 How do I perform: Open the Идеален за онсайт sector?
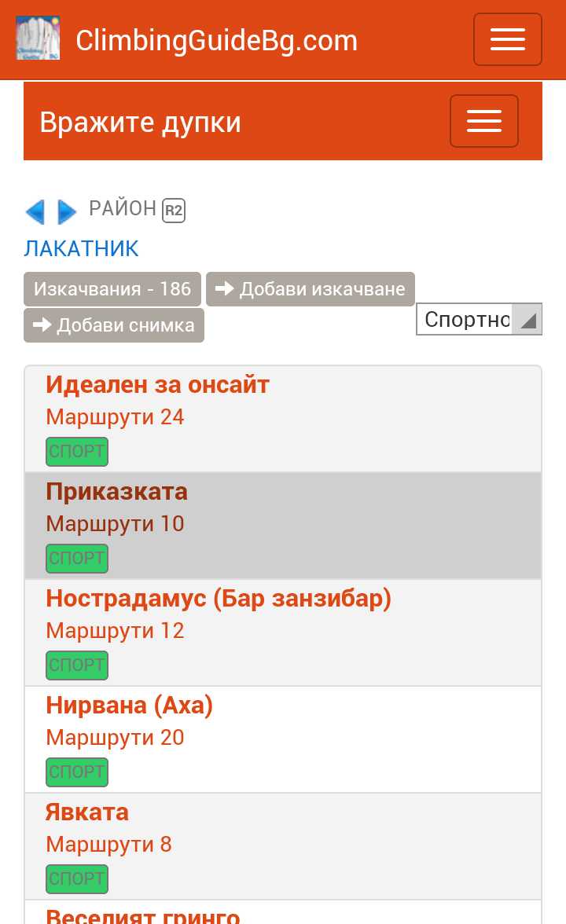click(x=157, y=384)
